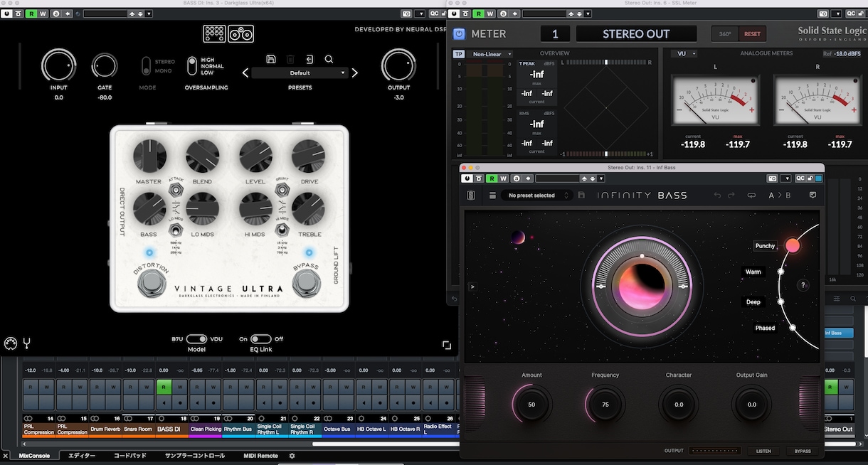Viewport: 868px width, 465px height.
Task: Click the snapshot camera icon in Darkglass window
Action: coord(406,14)
